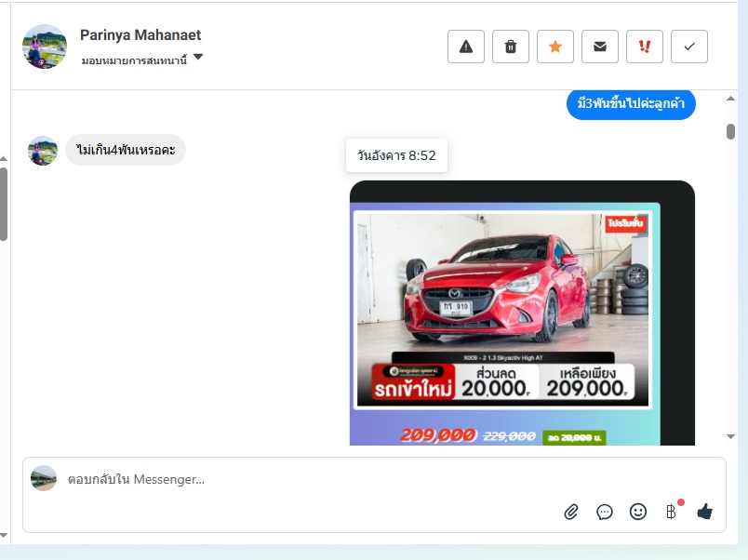
Task: Click chat scrollbar up arrow
Action: [x=730, y=99]
